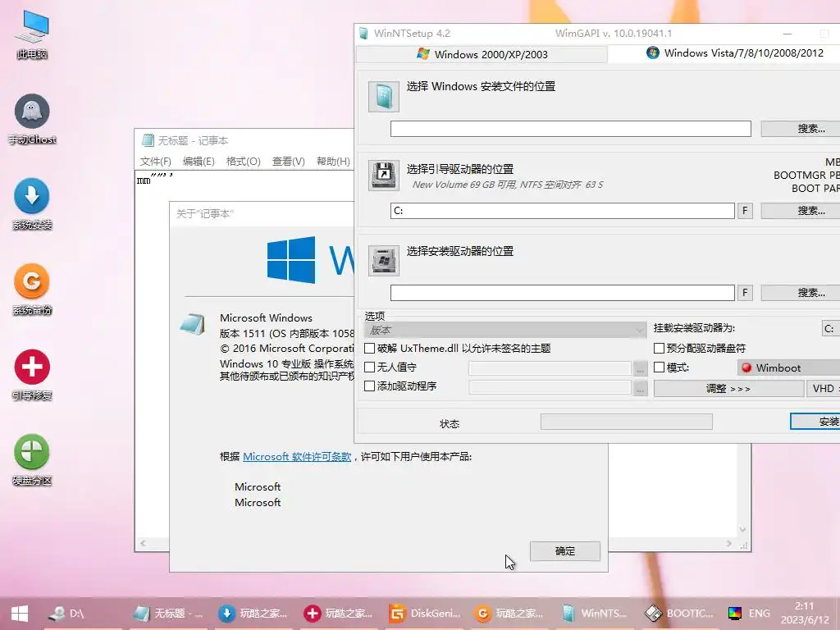Click the WinNTSetup title bar icon
Image resolution: width=840 pixels, height=630 pixels.
pos(363,33)
